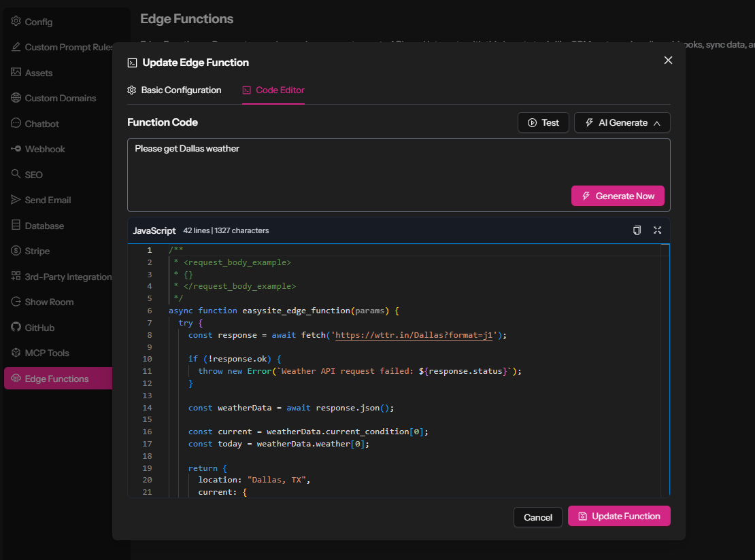Screen dimensions: 755x560
Task: Go to Send Email section
Action: 48,200
